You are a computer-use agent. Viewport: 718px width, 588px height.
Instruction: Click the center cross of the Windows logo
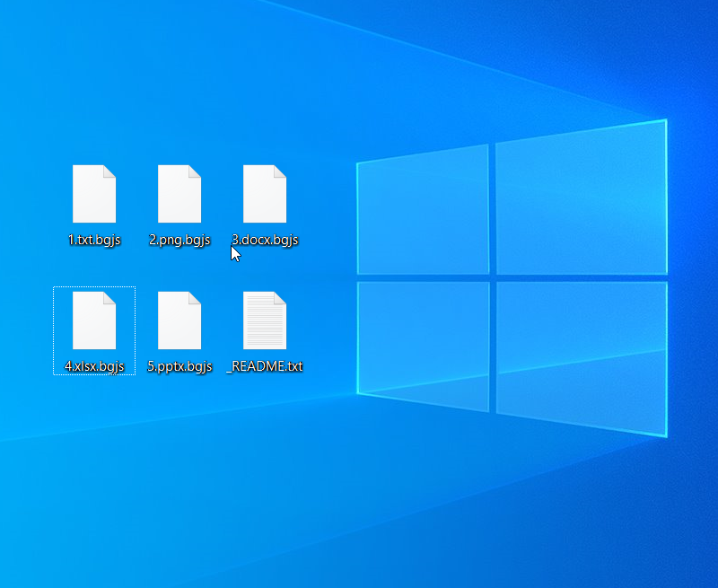(x=493, y=277)
